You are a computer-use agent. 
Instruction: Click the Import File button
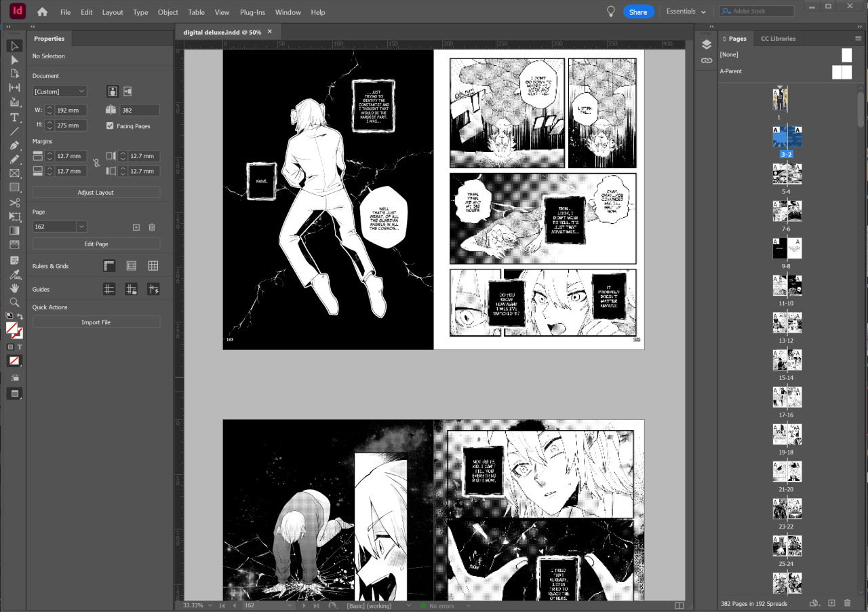(96, 322)
